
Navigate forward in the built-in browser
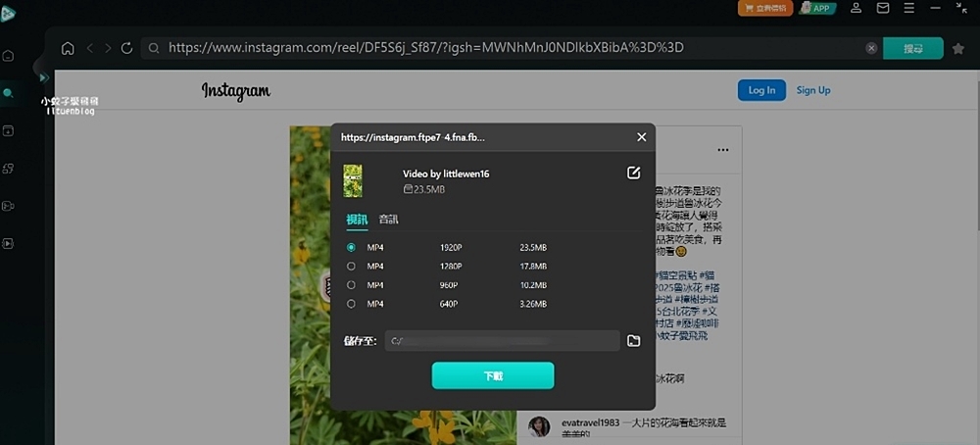point(108,48)
